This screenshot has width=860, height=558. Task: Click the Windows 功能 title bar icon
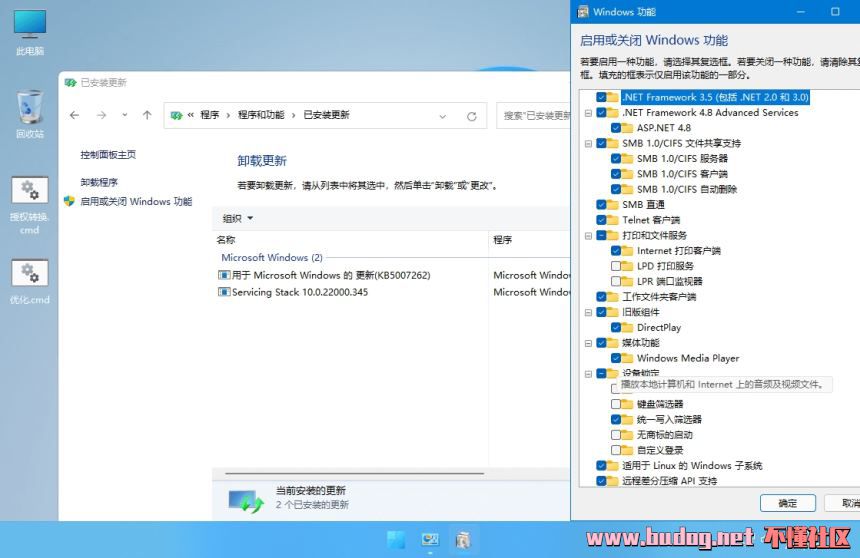583,12
